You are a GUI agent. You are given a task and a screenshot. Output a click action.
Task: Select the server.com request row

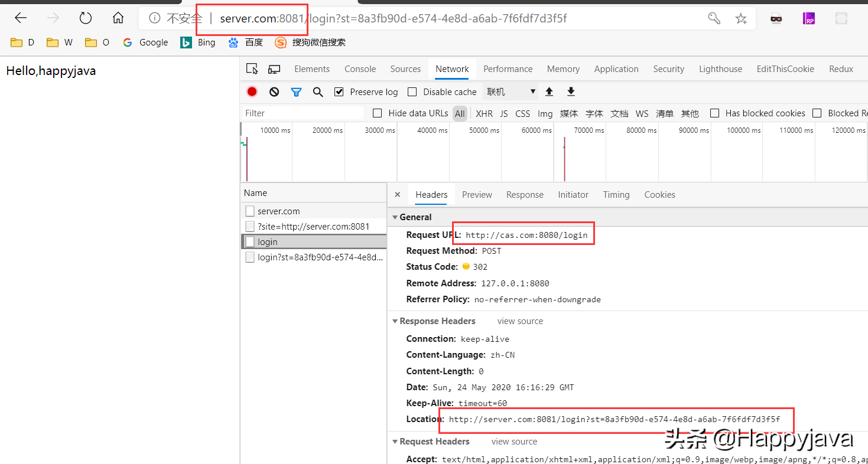[x=314, y=211]
